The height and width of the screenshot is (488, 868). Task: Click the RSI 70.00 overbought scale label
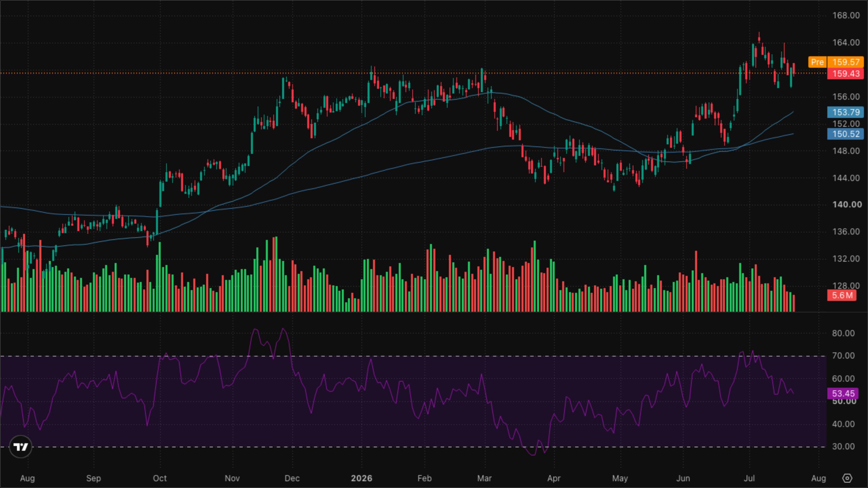pyautogui.click(x=843, y=356)
